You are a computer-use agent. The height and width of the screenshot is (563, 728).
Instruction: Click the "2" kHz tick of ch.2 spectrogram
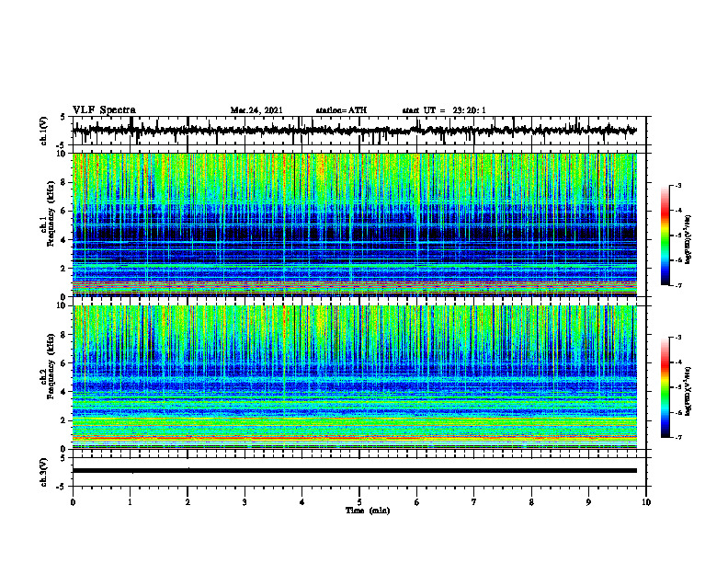63,420
